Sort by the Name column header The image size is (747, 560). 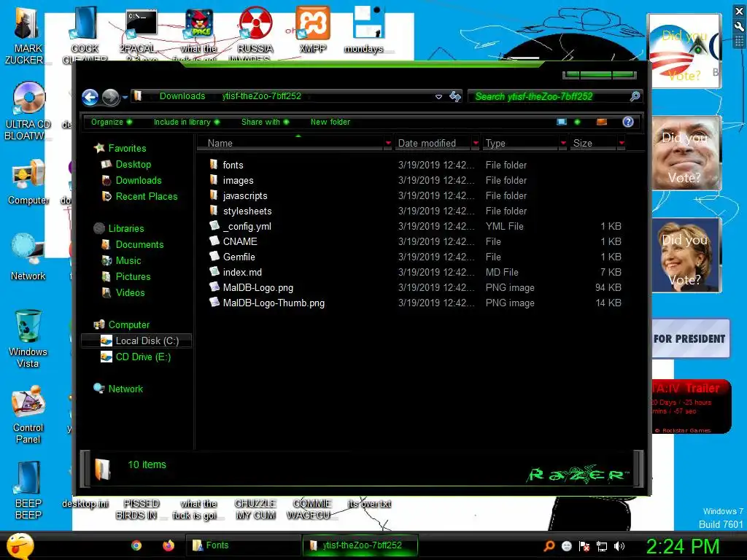point(290,144)
